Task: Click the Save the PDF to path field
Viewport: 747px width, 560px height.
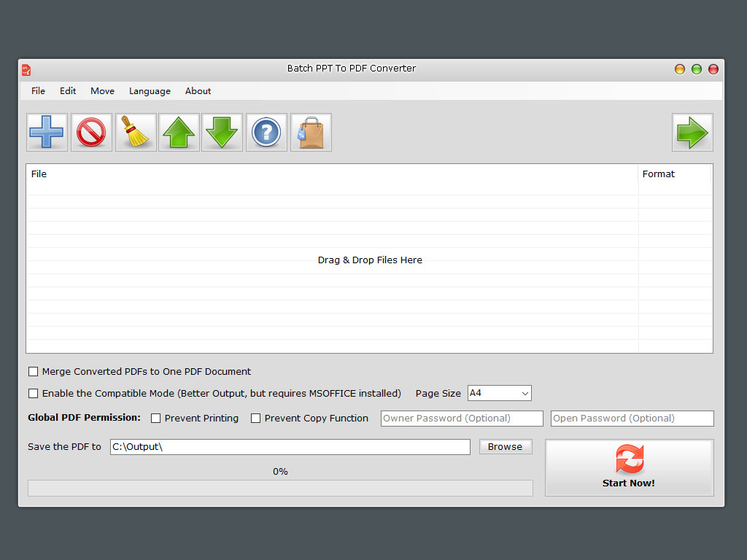Action: (x=290, y=447)
